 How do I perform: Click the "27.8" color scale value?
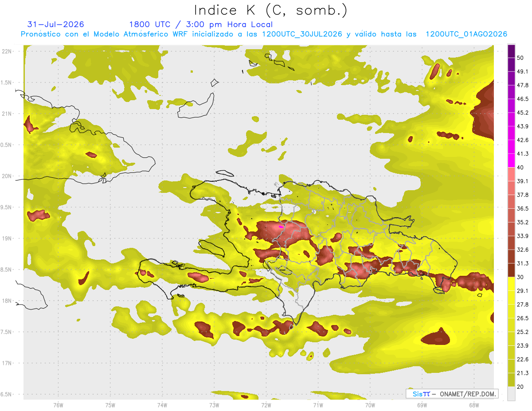tap(522, 305)
